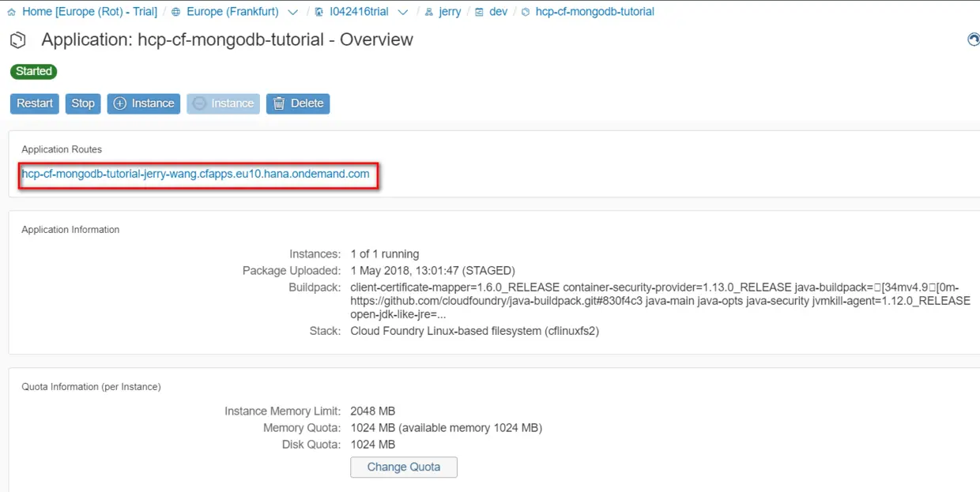Stop the application
980x492 pixels.
coord(83,103)
